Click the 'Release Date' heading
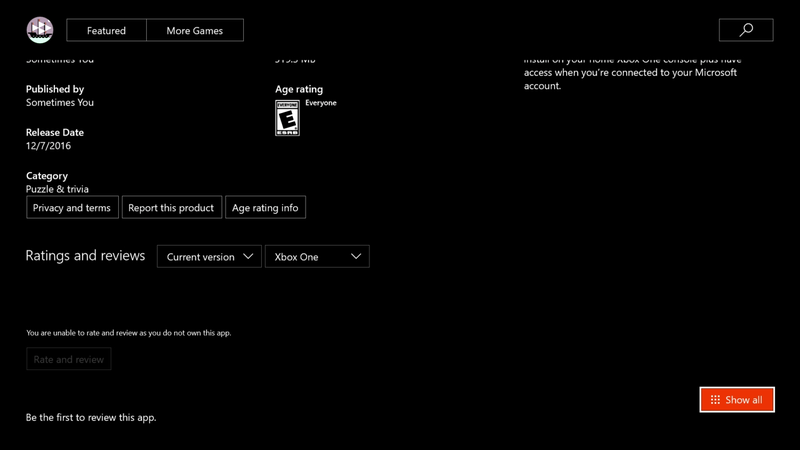This screenshot has width=800, height=450. (55, 132)
